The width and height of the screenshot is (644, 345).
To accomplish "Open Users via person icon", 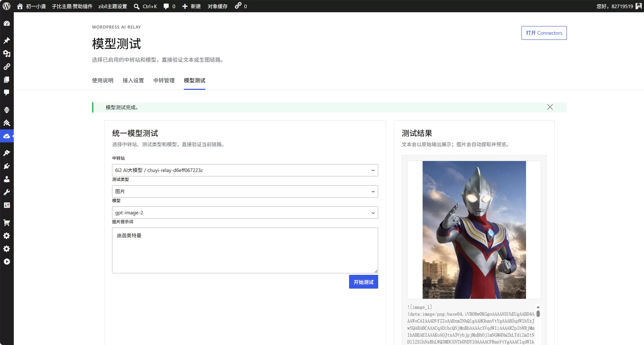I will click(7, 179).
